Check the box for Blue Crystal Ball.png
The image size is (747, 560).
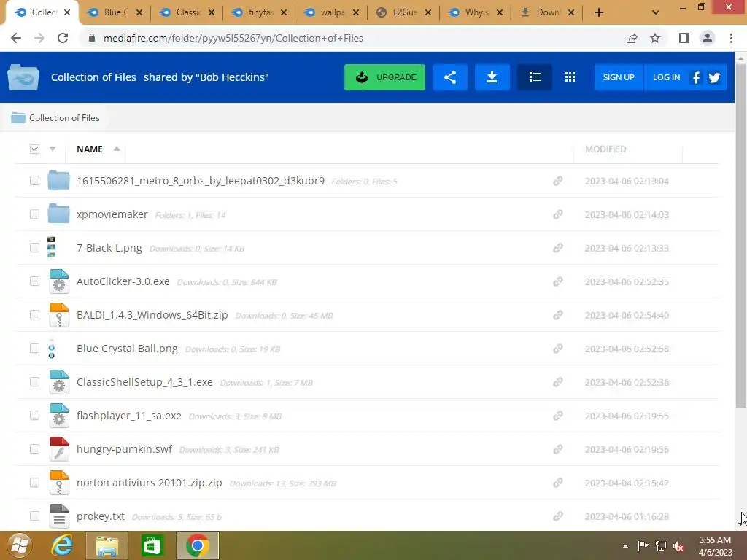(34, 349)
